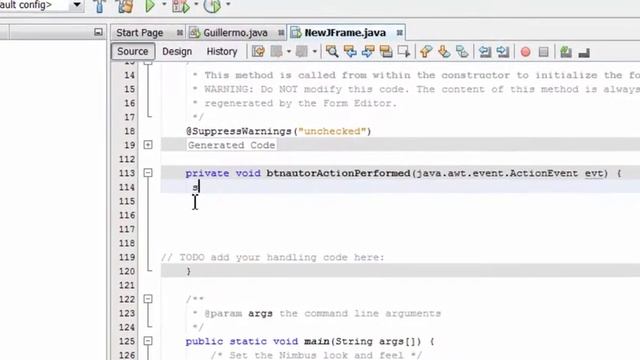Screen dimensions: 640x360
Task: Collapse Javadoc comment fold at line 122
Action: click(148, 299)
